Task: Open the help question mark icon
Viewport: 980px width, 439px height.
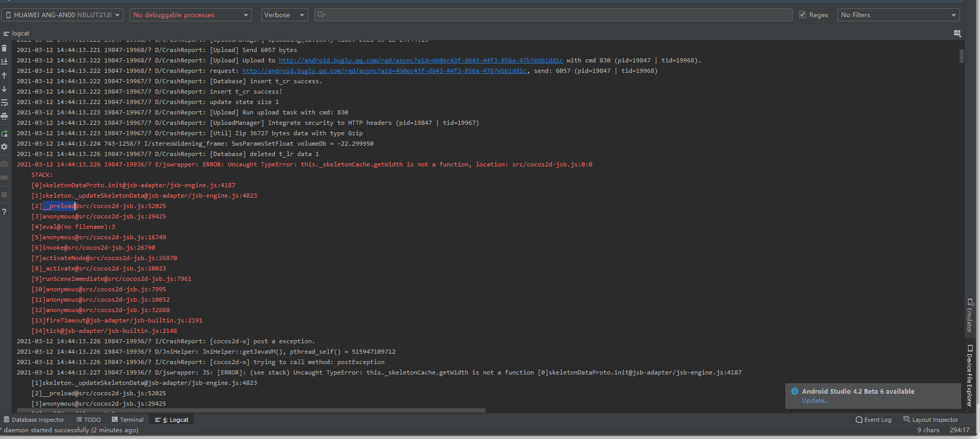Action: click(x=4, y=212)
